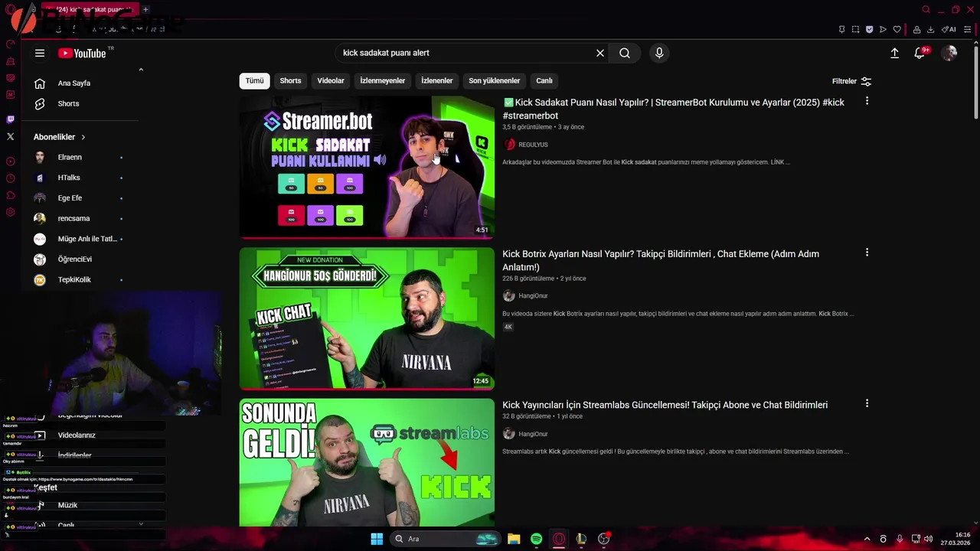Select the İzlenmeyenler filter chip

tap(383, 80)
